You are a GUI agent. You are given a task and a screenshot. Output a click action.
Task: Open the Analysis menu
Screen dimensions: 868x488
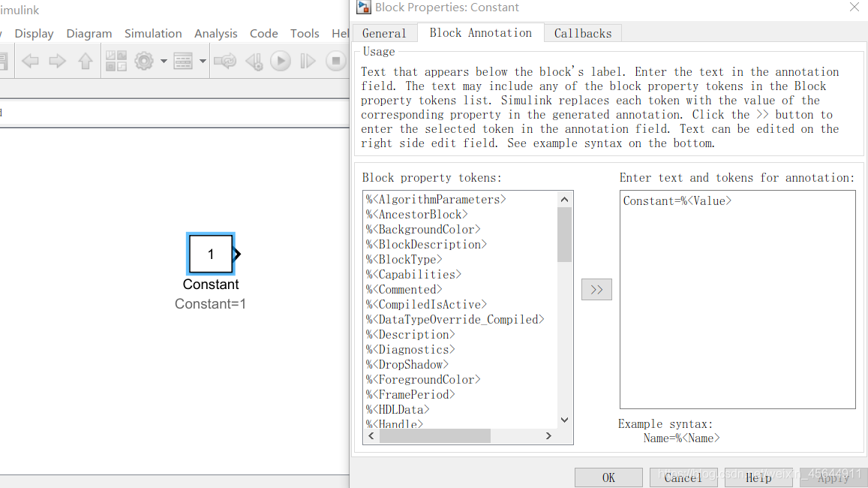[x=216, y=33]
